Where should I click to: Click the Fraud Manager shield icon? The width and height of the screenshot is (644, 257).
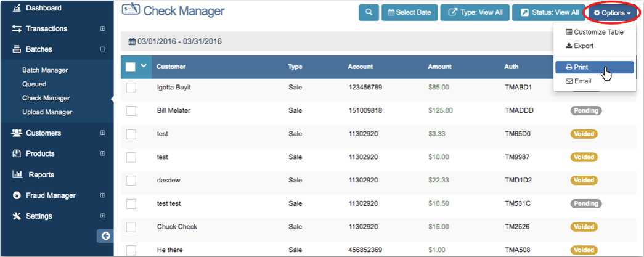pos(17,195)
